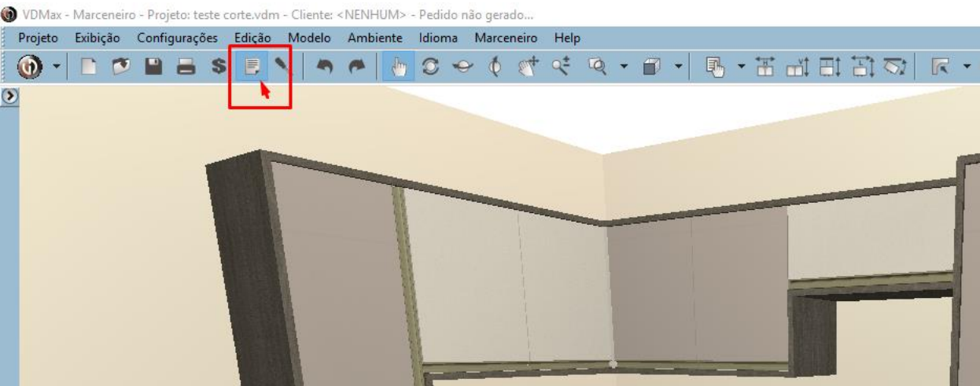Click the corner arrow icon at toolbar end
This screenshot has width=980, height=386.
tap(941, 68)
